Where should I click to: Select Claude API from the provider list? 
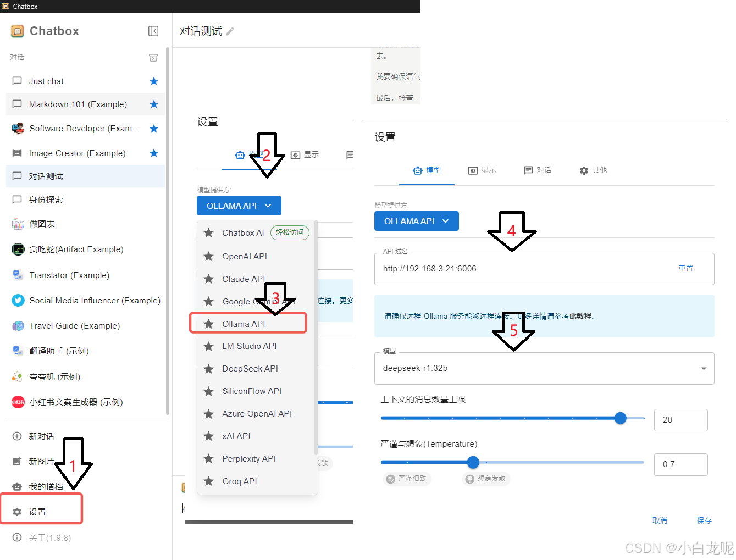[x=242, y=279]
